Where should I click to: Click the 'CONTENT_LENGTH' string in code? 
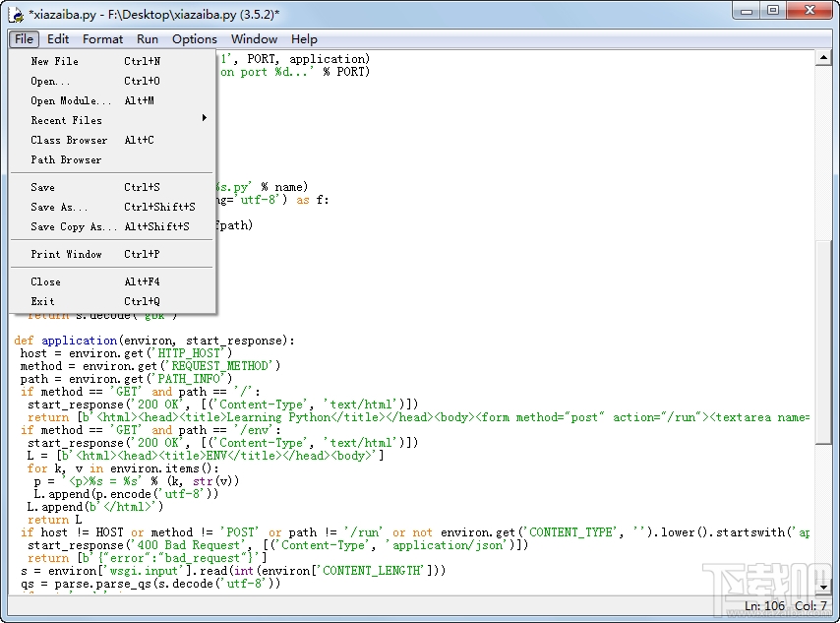(373, 571)
